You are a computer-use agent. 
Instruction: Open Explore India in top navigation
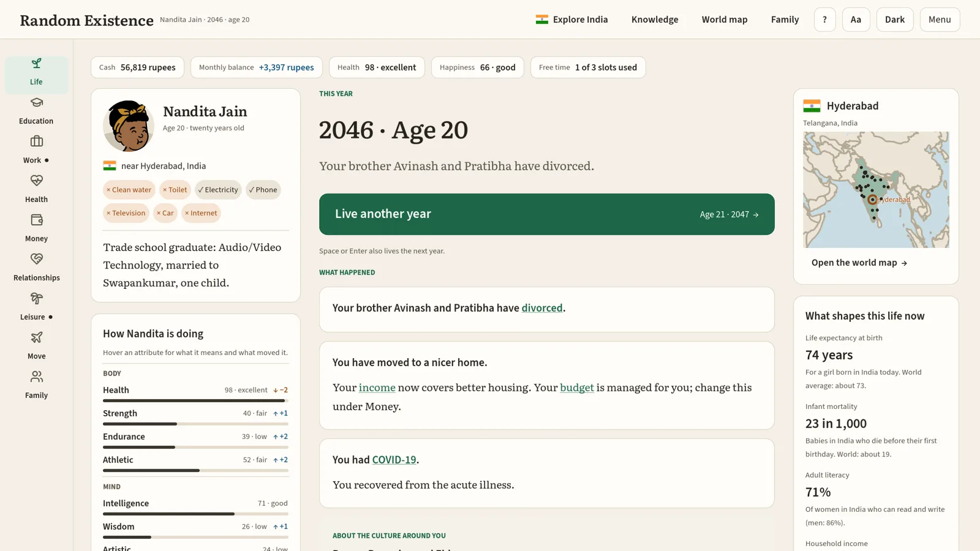(571, 20)
